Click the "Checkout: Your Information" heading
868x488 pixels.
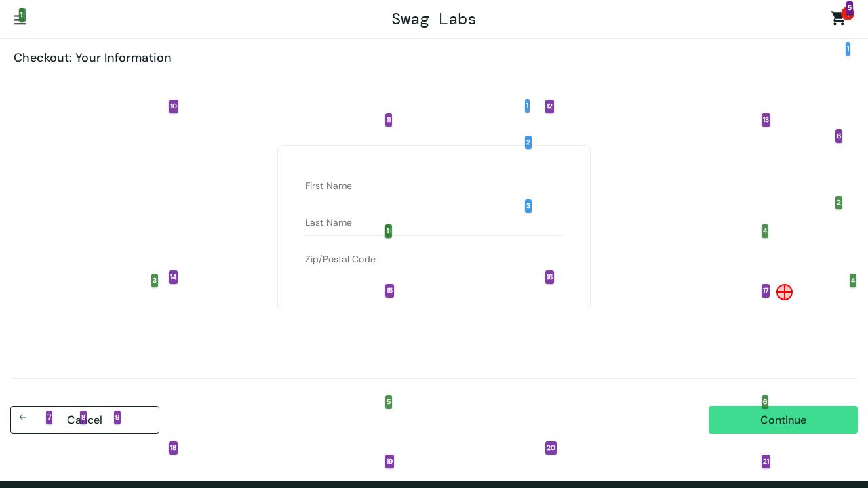click(92, 58)
